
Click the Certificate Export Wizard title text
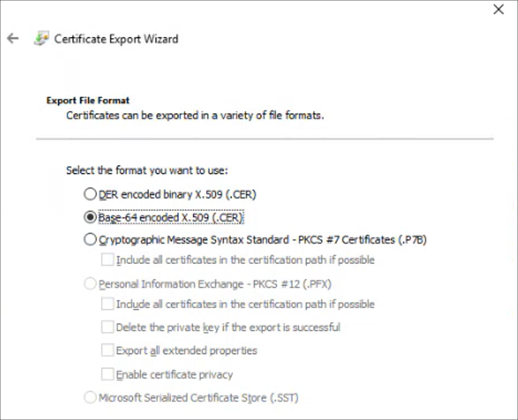pyautogui.click(x=116, y=39)
